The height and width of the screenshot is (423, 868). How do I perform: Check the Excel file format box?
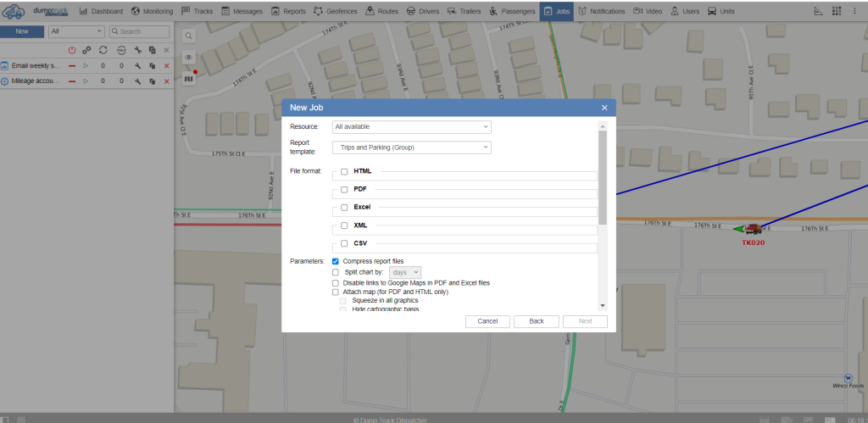pos(344,207)
